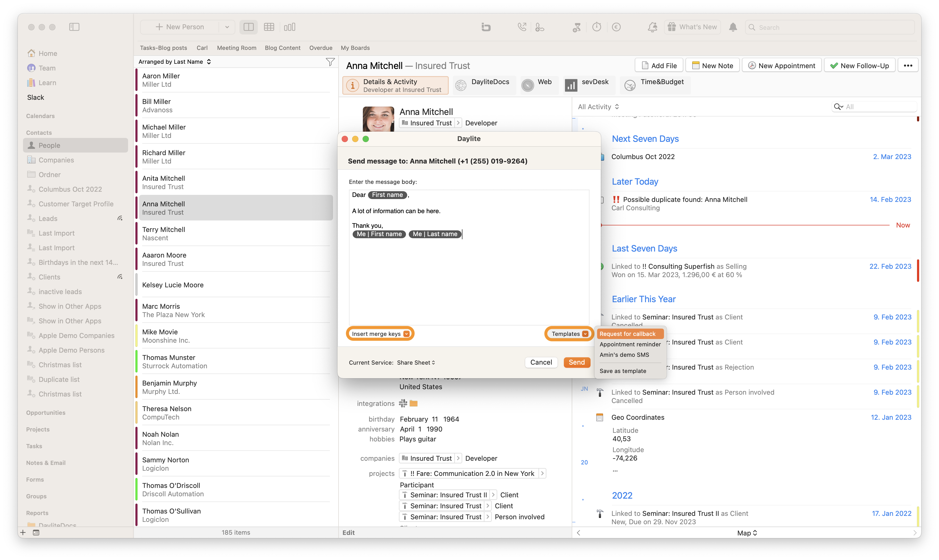Click into the message body text area

tap(468, 257)
